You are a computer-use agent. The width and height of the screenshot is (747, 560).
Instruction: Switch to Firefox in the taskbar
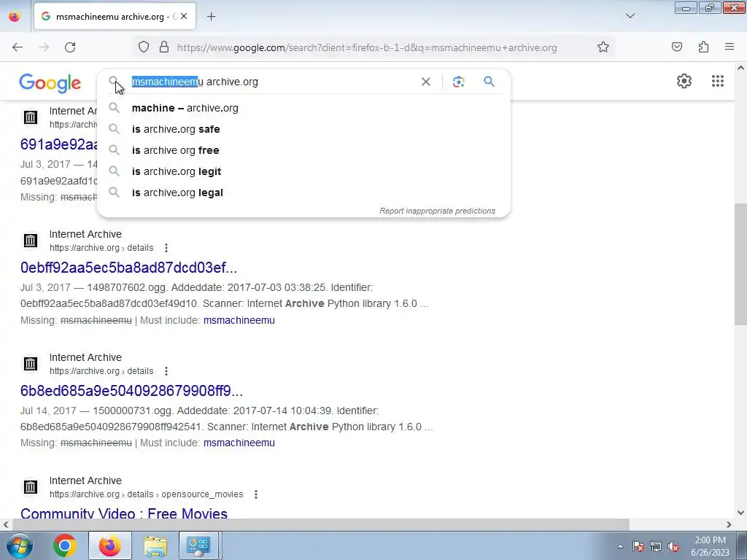click(109, 545)
